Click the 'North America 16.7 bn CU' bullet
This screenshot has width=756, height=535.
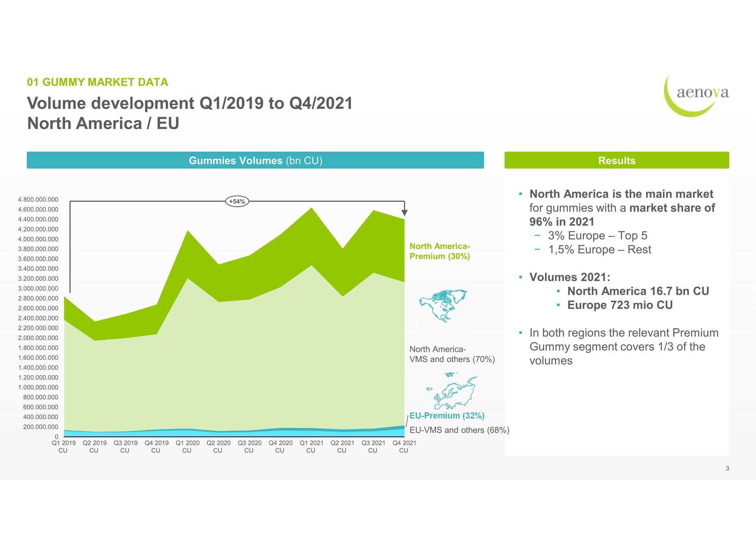click(638, 291)
